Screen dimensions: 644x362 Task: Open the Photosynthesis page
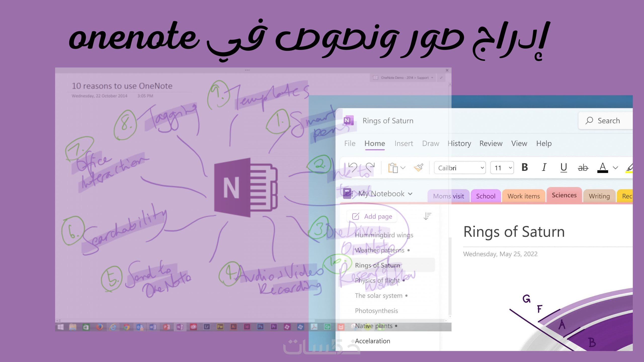(x=376, y=311)
